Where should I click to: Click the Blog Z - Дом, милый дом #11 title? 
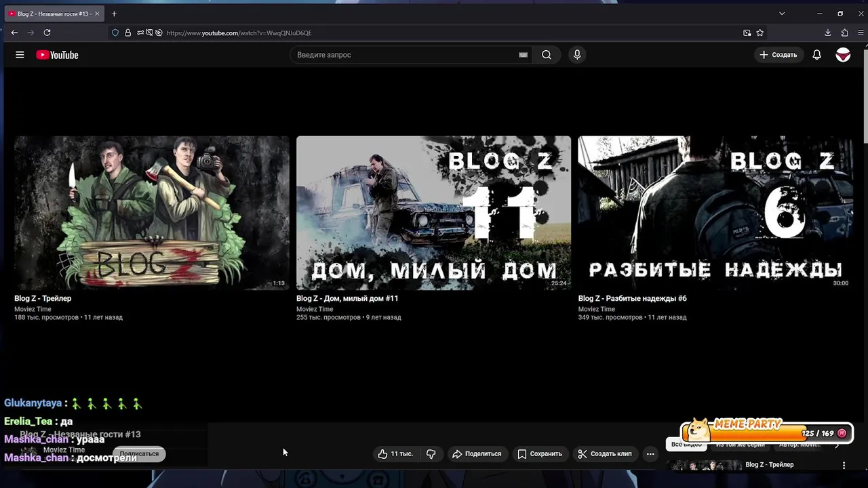[x=347, y=298]
